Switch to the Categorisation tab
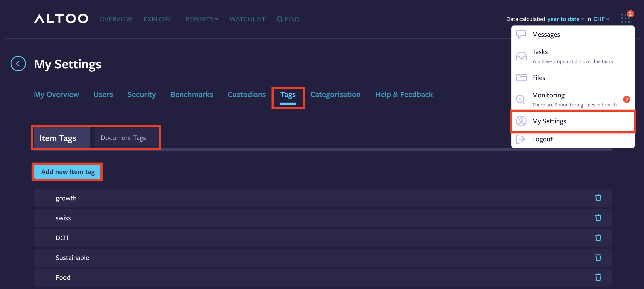Screen dimensions: 644x289 335,94
